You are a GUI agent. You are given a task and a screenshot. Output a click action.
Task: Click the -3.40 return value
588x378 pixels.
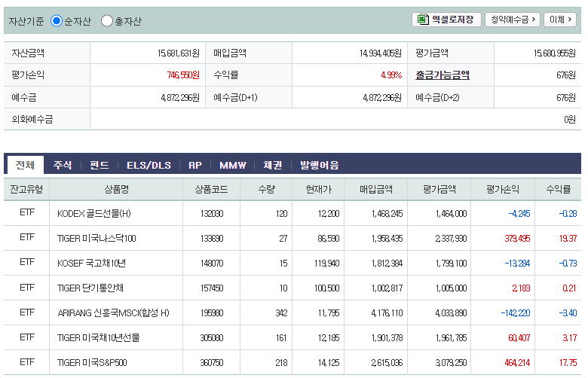tap(568, 312)
